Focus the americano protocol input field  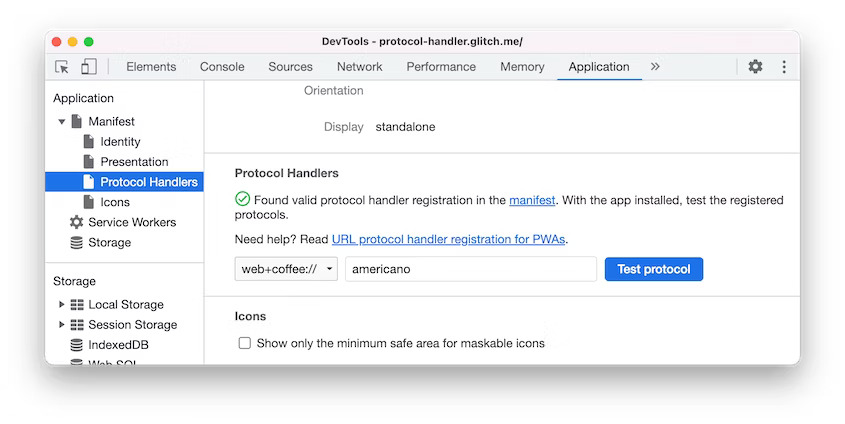click(471, 269)
